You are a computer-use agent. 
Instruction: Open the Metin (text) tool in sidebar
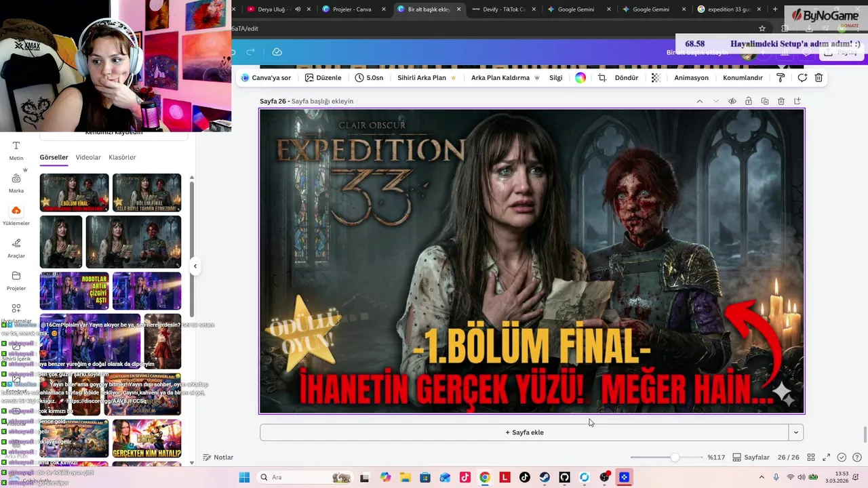pos(16,150)
